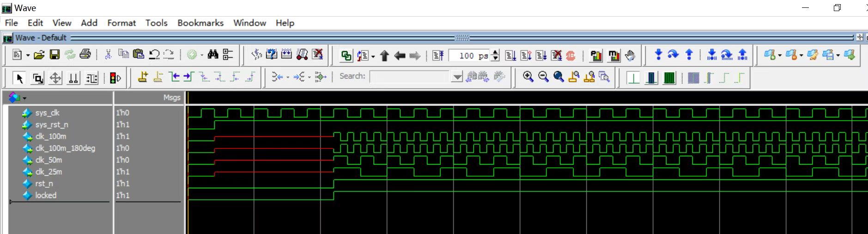Select the locked signal
This screenshot has width=868, height=234.
point(46,195)
